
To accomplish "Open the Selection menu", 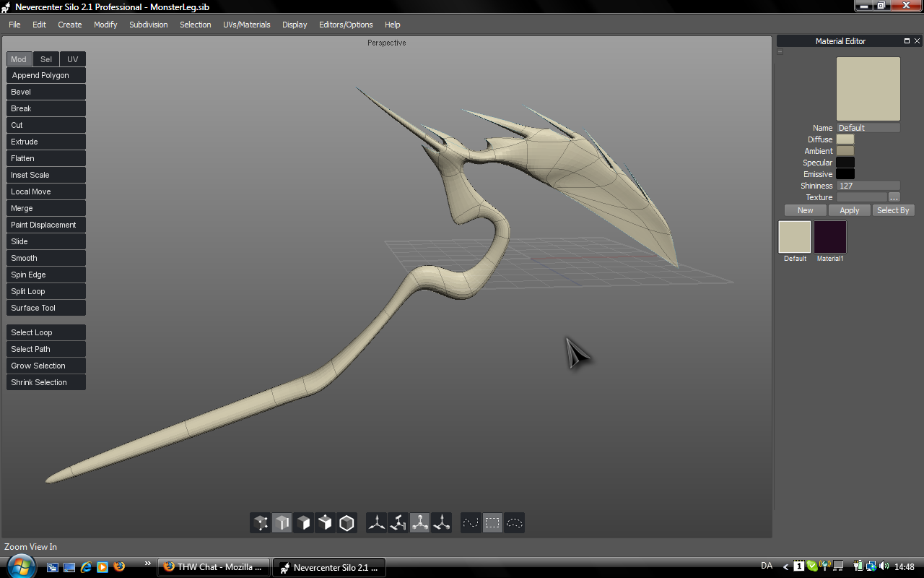I will pyautogui.click(x=196, y=25).
